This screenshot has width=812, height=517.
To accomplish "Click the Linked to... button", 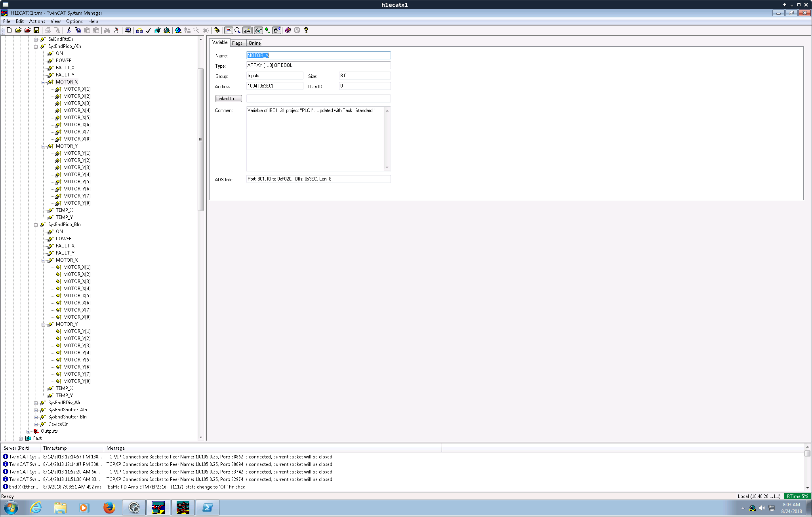I will pos(229,99).
